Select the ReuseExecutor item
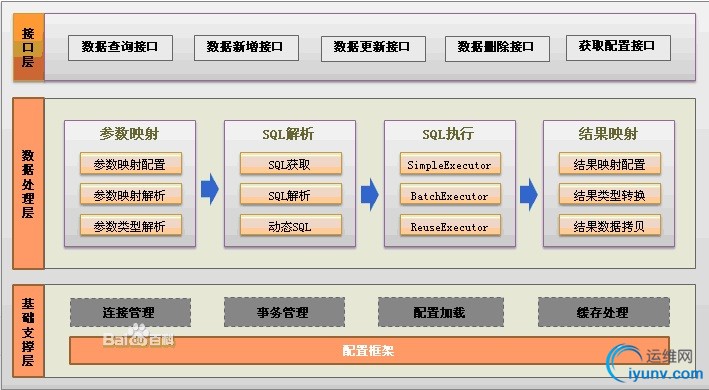The width and height of the screenshot is (709, 390). (450, 225)
